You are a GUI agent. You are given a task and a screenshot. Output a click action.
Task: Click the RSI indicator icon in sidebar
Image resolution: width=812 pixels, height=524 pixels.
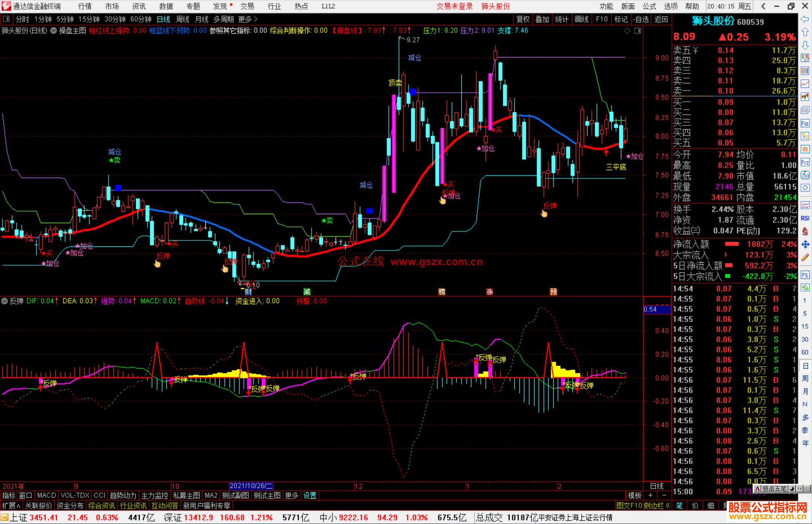pyautogui.click(x=805, y=218)
